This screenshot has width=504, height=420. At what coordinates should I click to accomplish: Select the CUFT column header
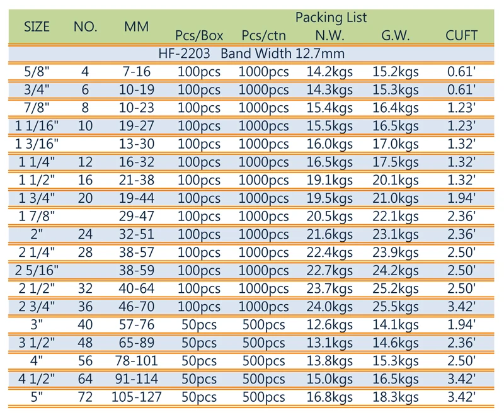pos(461,36)
